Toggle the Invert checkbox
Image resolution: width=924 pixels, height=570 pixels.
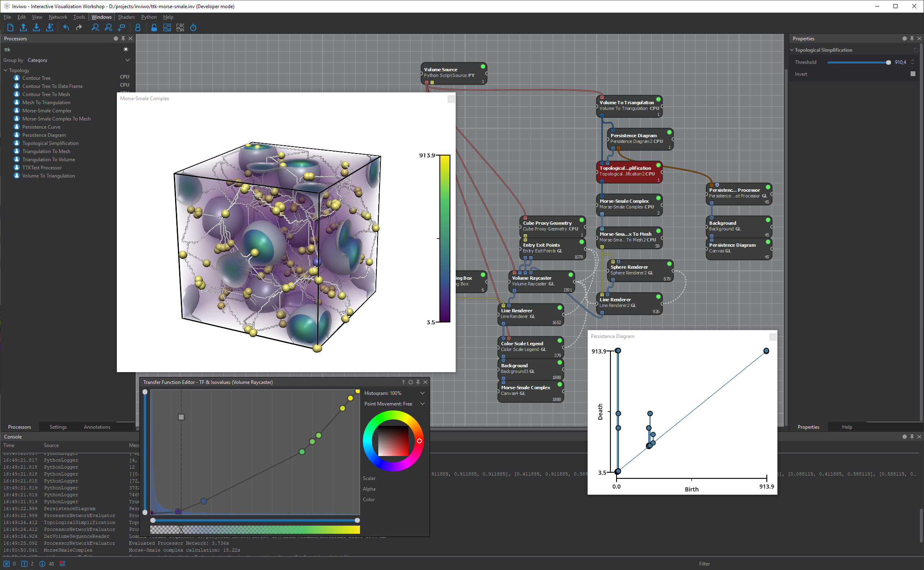point(913,74)
